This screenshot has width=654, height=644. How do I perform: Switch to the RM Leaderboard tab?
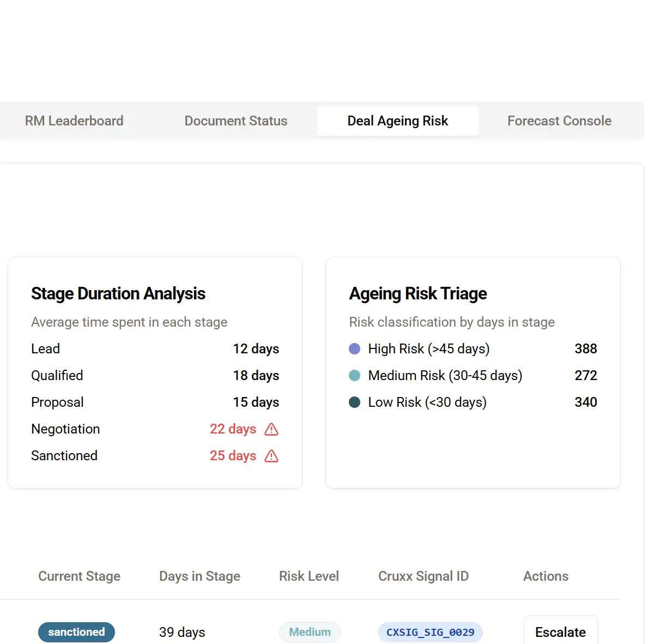click(x=74, y=121)
